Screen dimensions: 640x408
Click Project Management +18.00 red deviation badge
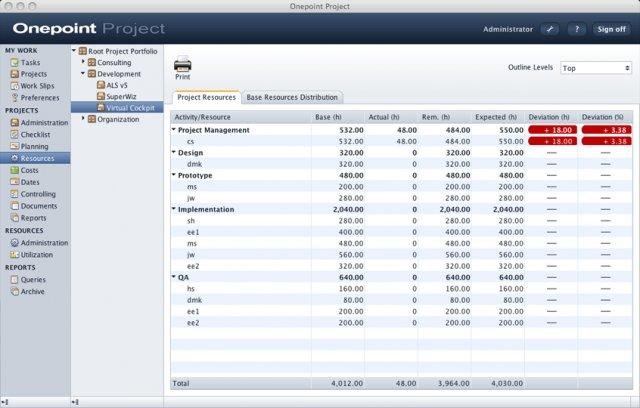pyautogui.click(x=553, y=130)
